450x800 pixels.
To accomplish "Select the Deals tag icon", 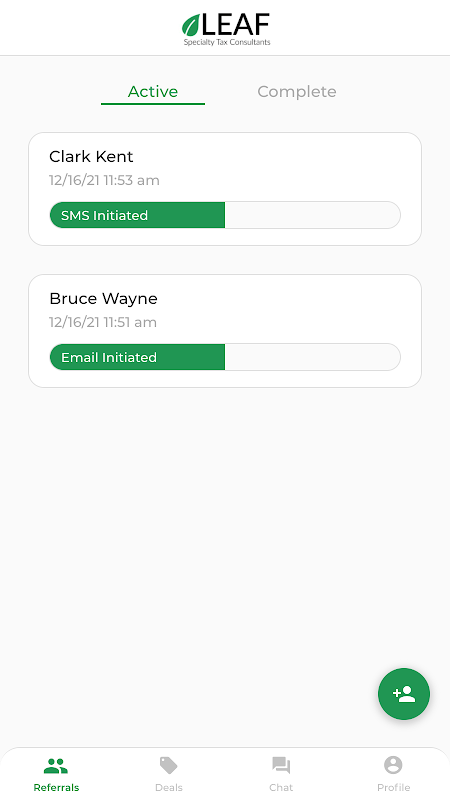I will [x=168, y=765].
